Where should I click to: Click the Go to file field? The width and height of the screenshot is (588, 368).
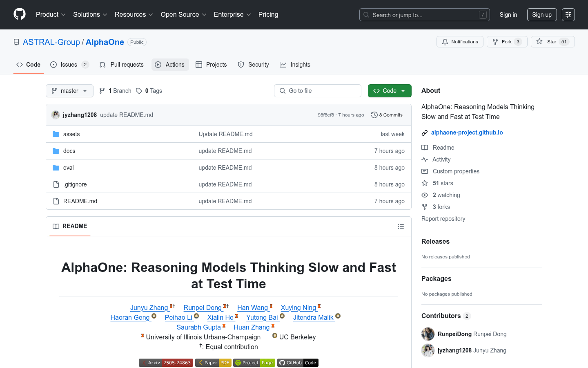[x=318, y=91]
